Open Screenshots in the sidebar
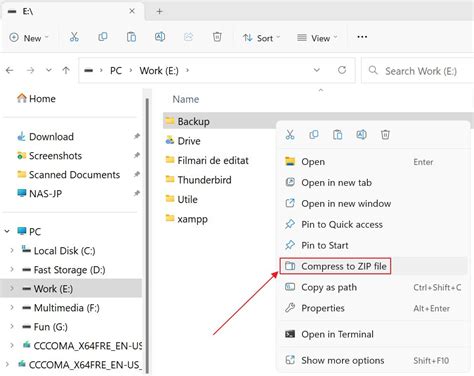The height and width of the screenshot is (376, 474). click(55, 155)
